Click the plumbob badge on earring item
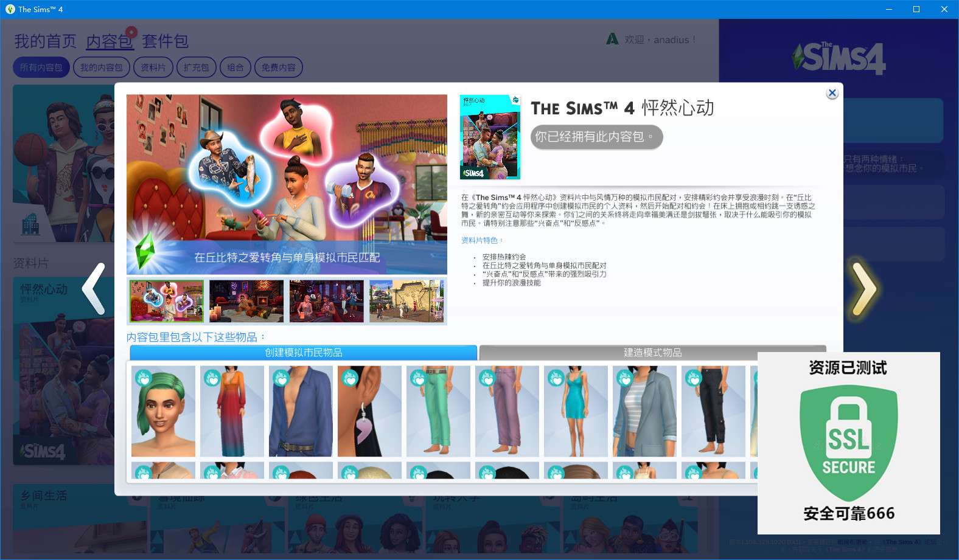959x560 pixels. pyautogui.click(x=350, y=378)
